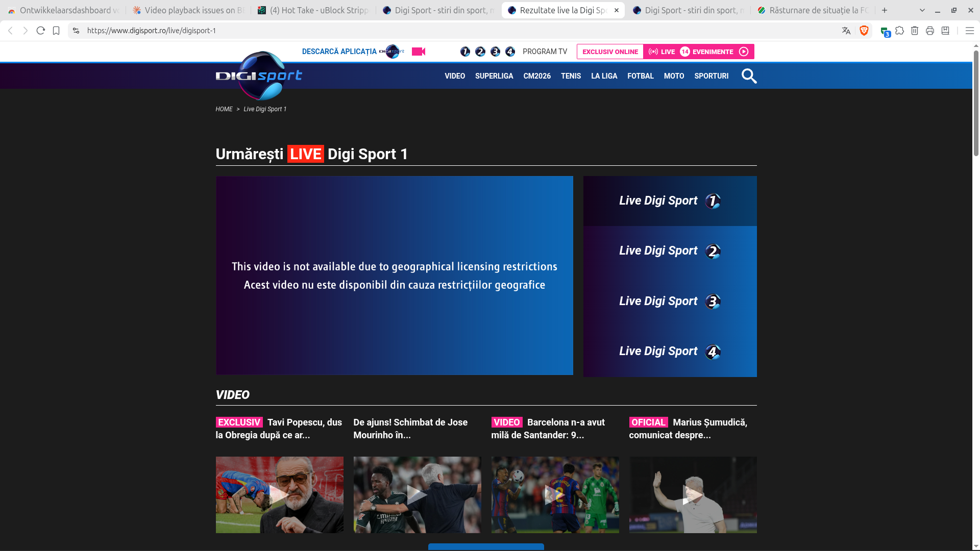This screenshot has height=551, width=980.
Task: Click the play circle beside EVENIMENTE
Action: [744, 52]
